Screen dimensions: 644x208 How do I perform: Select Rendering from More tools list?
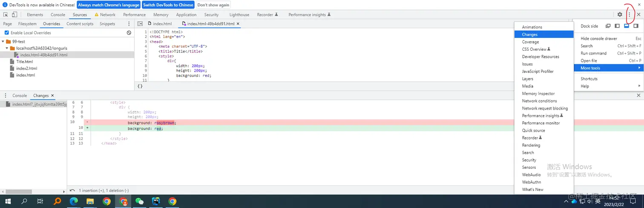coord(544,145)
